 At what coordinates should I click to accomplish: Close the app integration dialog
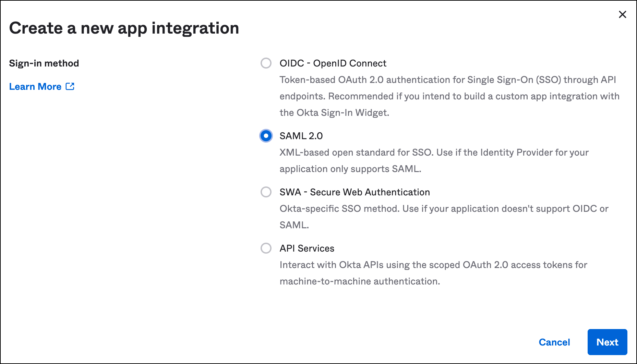[622, 14]
